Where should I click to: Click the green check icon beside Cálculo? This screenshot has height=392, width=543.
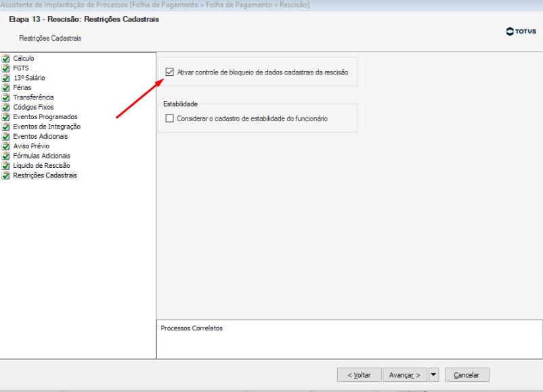coord(5,58)
